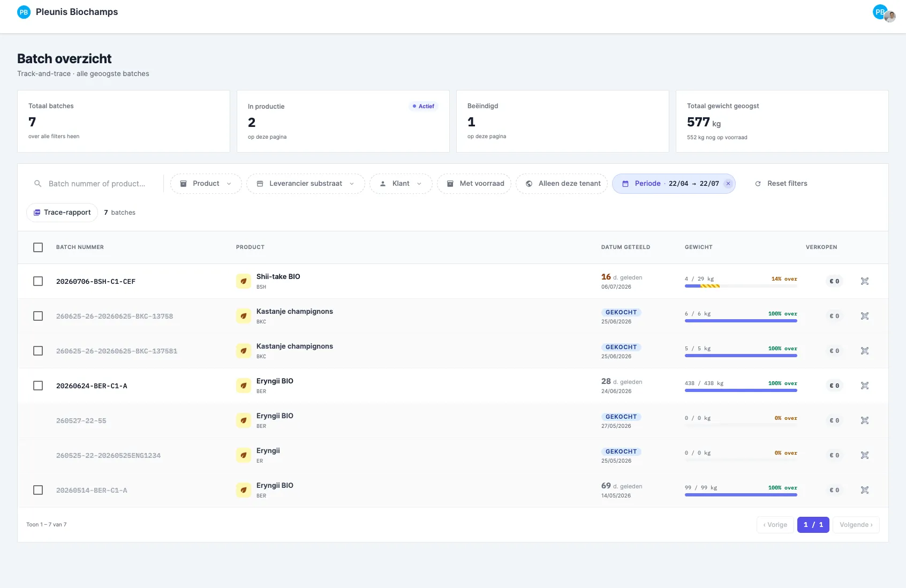This screenshot has height=588, width=906.
Task: Click leaf icon in 260527-22-55 row
Action: 244,420
